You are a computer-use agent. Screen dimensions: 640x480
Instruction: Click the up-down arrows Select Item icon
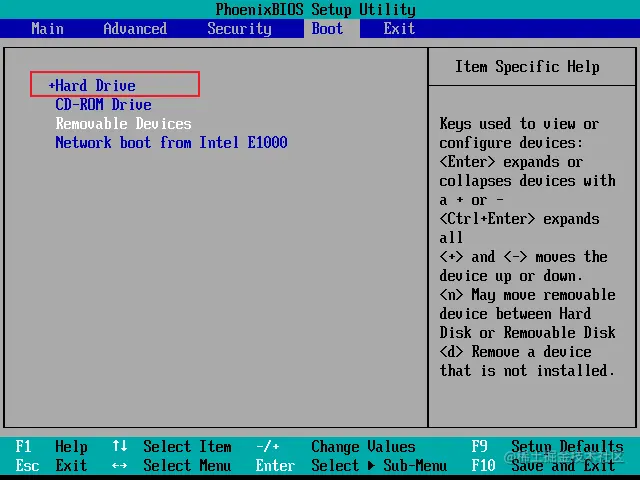(120, 446)
